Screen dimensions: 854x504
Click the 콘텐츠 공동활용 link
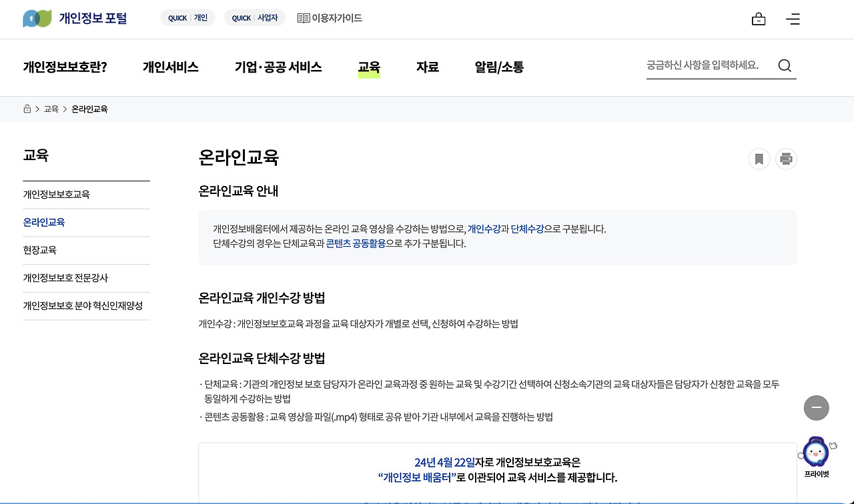click(356, 244)
